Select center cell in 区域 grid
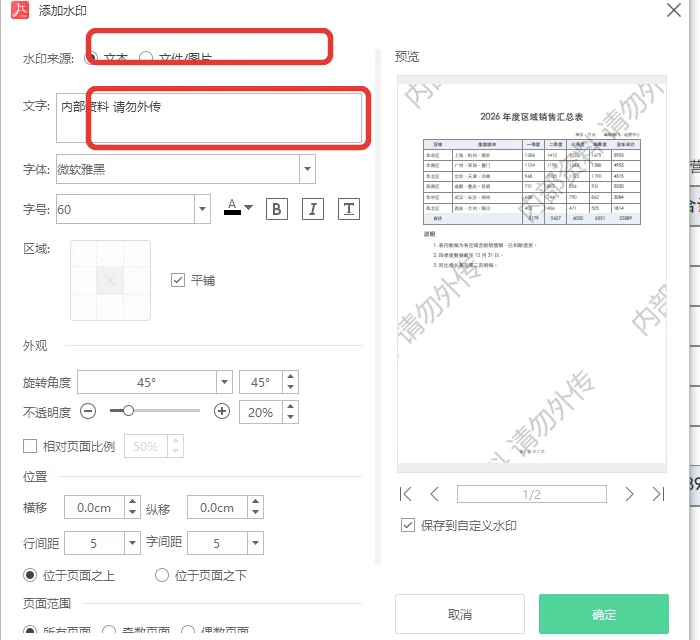The width and height of the screenshot is (700, 640). [x=110, y=281]
